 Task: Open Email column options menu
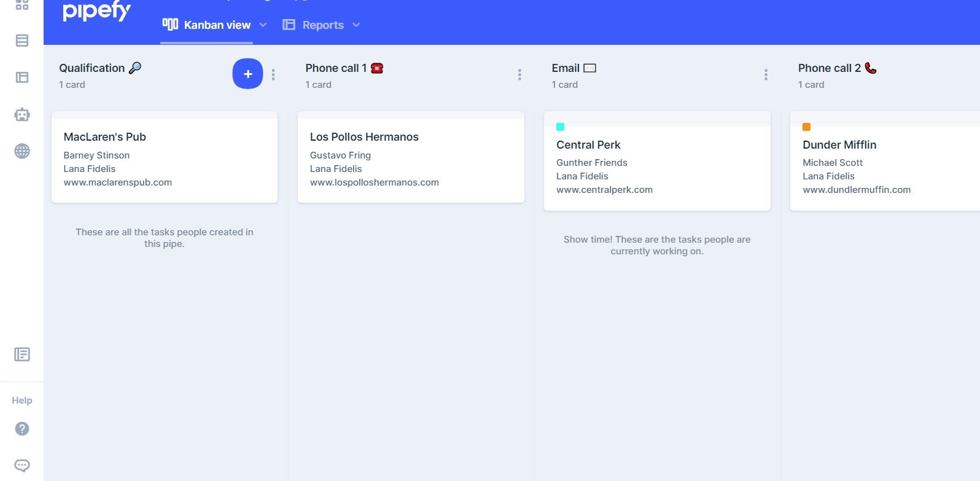766,74
